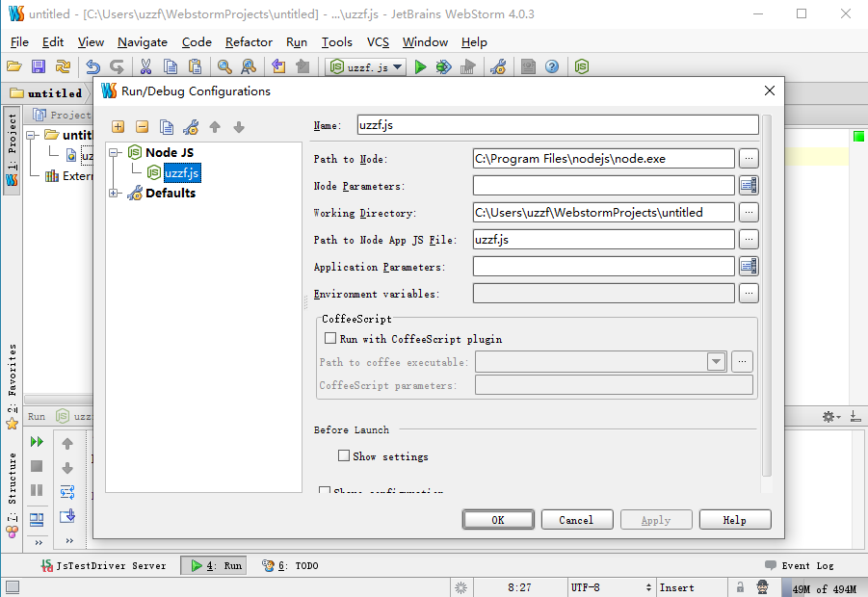Browse Working Directory button
Image resolution: width=868 pixels, height=597 pixels.
click(749, 212)
